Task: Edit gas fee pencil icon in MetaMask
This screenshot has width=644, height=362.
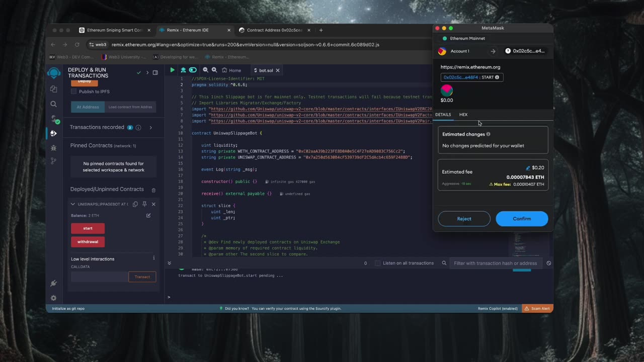Action: click(x=528, y=168)
